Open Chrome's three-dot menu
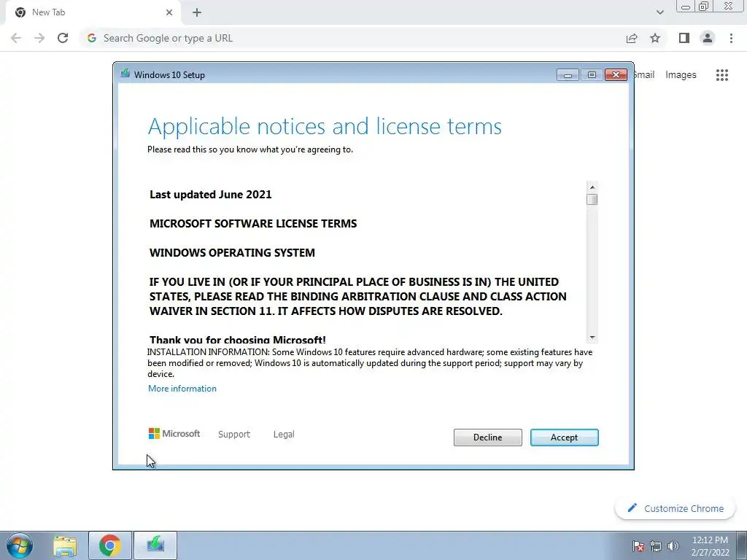 click(x=731, y=38)
